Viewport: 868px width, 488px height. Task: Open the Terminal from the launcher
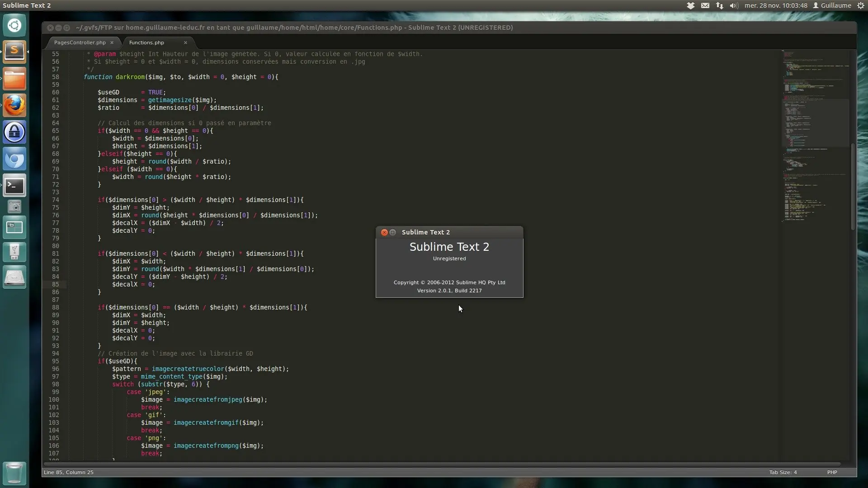coord(14,185)
